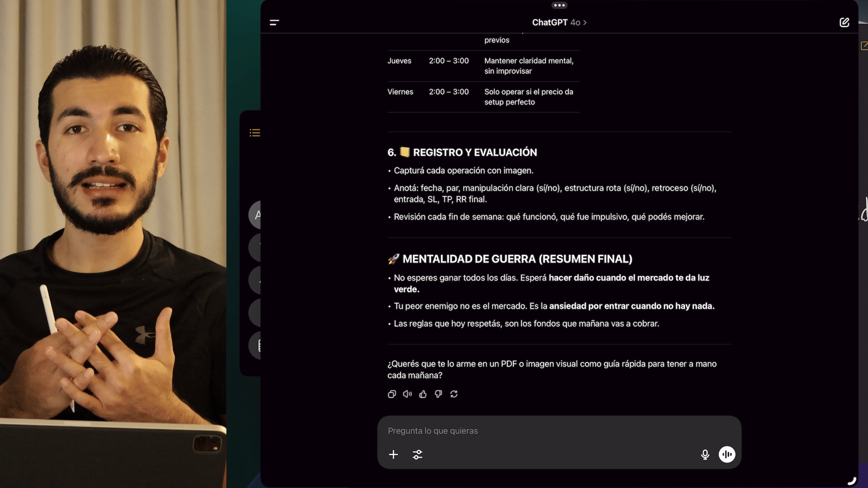Open the tools settings sliders icon

pos(417,454)
